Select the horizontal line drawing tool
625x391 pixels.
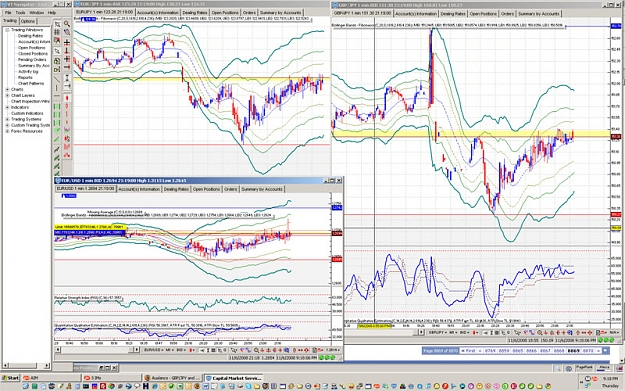pyautogui.click(x=57, y=96)
